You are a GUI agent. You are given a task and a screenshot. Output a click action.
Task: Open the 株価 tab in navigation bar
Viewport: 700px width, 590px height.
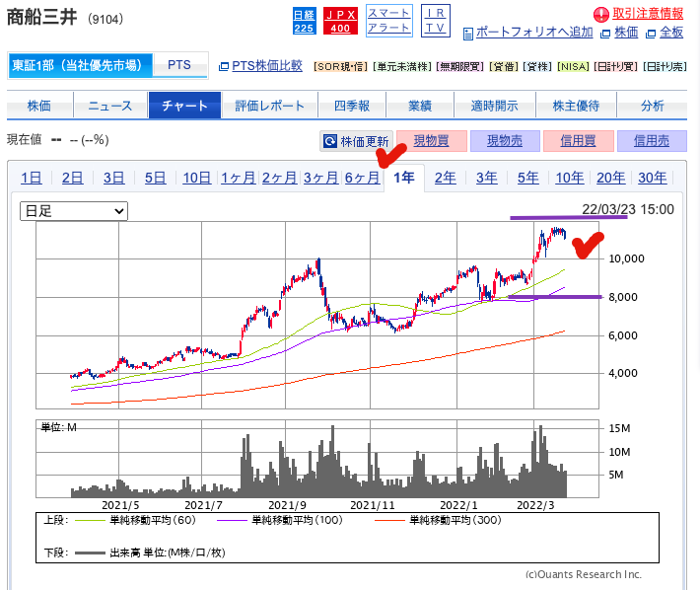point(39,106)
